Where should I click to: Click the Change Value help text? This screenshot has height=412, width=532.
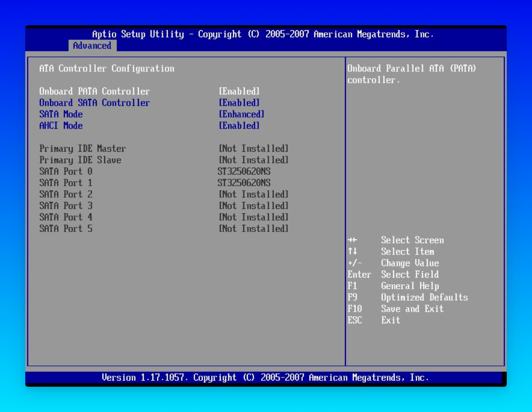[410, 263]
